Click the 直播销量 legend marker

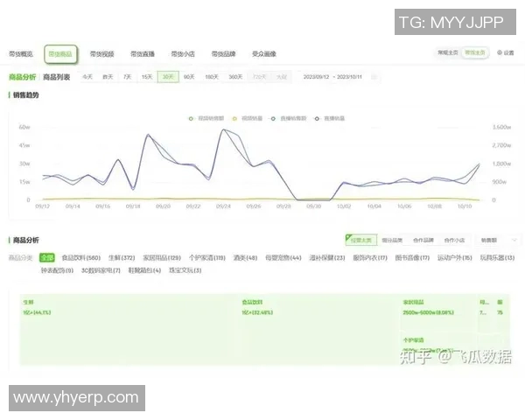(316, 116)
